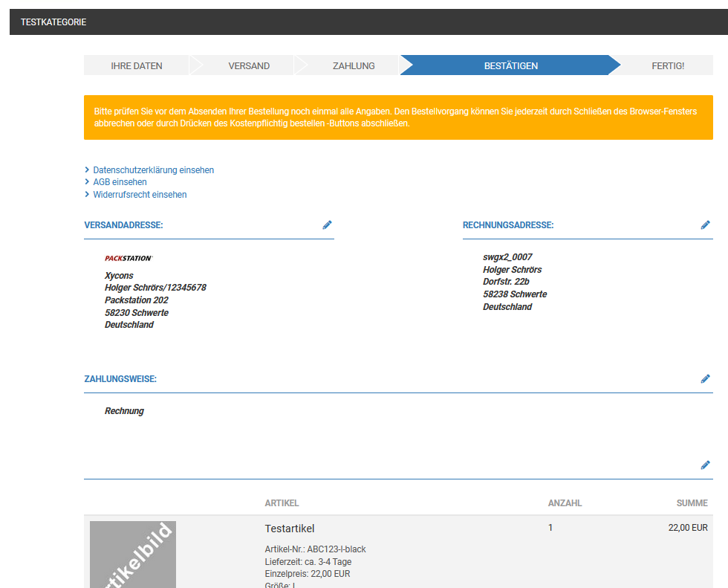Click chevron before Widerrufsrecht einsehen
This screenshot has height=588, width=728.
(x=87, y=194)
